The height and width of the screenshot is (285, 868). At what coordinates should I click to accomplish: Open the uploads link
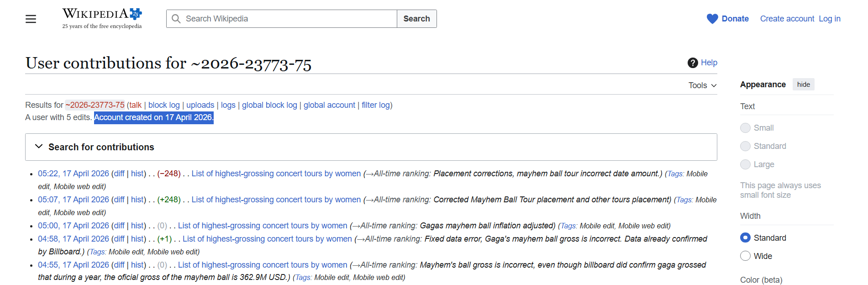200,105
